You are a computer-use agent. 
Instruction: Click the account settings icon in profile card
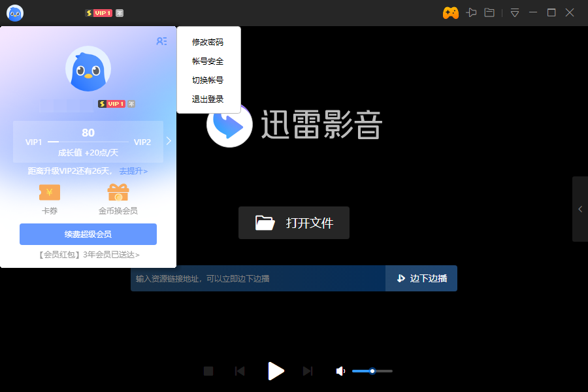(161, 41)
